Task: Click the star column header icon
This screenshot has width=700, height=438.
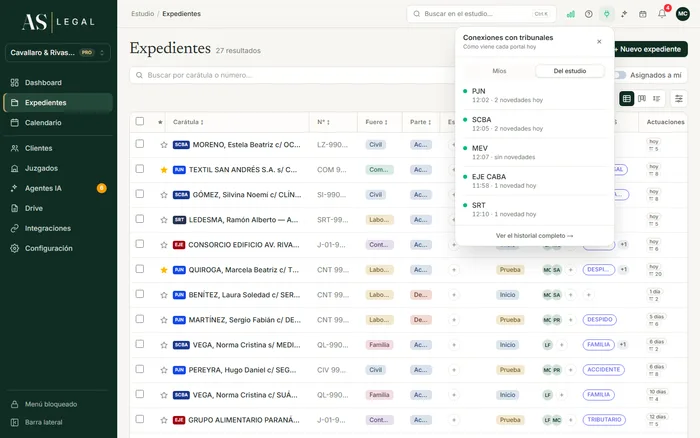Action: pos(160,122)
